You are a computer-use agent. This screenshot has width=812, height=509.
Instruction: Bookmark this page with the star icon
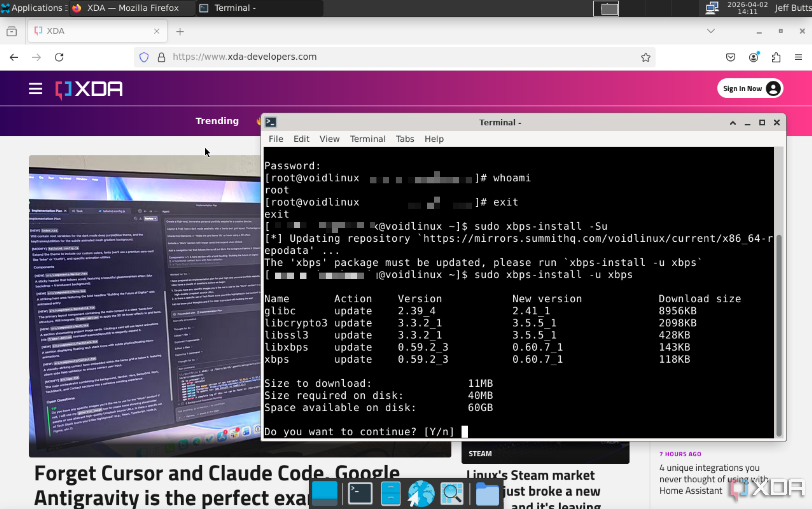[x=645, y=57]
